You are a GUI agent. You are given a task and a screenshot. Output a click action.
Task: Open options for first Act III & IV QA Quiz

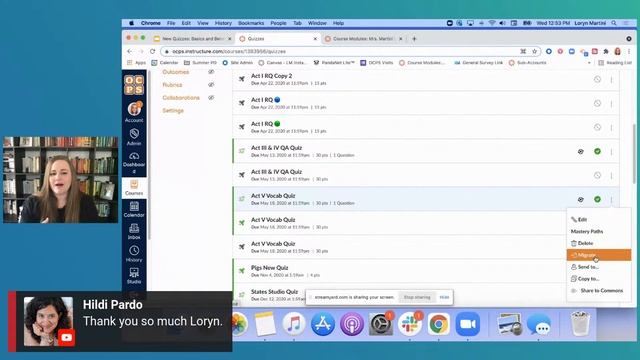click(x=611, y=151)
